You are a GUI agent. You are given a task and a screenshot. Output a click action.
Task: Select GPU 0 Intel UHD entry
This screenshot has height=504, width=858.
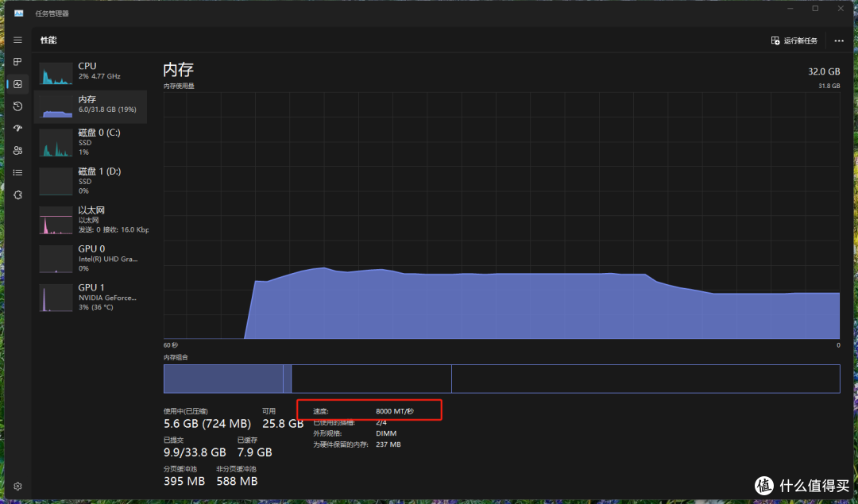(91, 258)
